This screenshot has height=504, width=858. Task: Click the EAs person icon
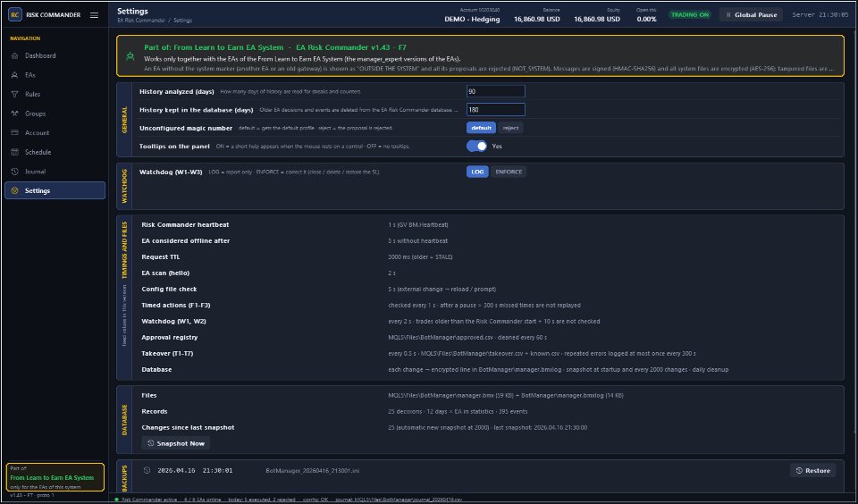(15, 75)
